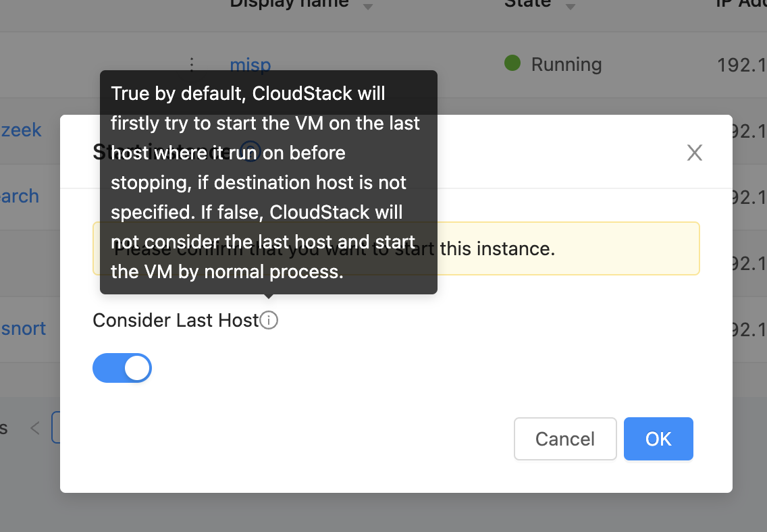
Task: Click the help icon beside the dialog title
Action: (250, 151)
